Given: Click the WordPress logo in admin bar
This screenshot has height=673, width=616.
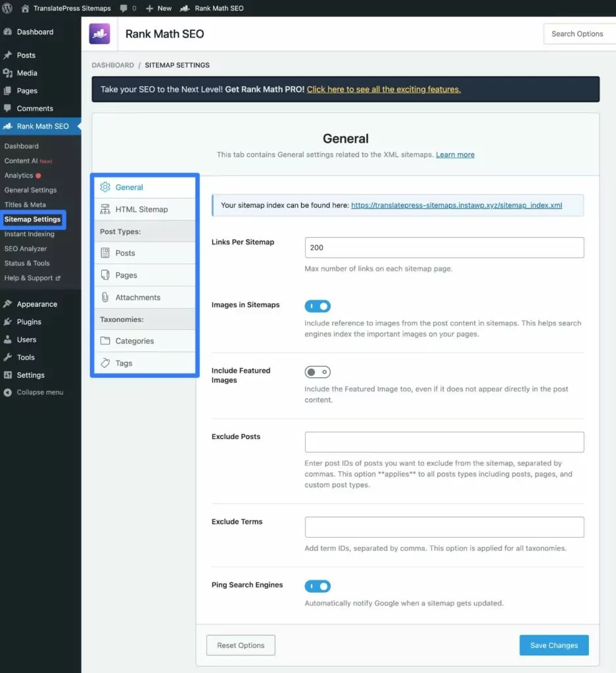Looking at the screenshot, I should tap(7, 8).
